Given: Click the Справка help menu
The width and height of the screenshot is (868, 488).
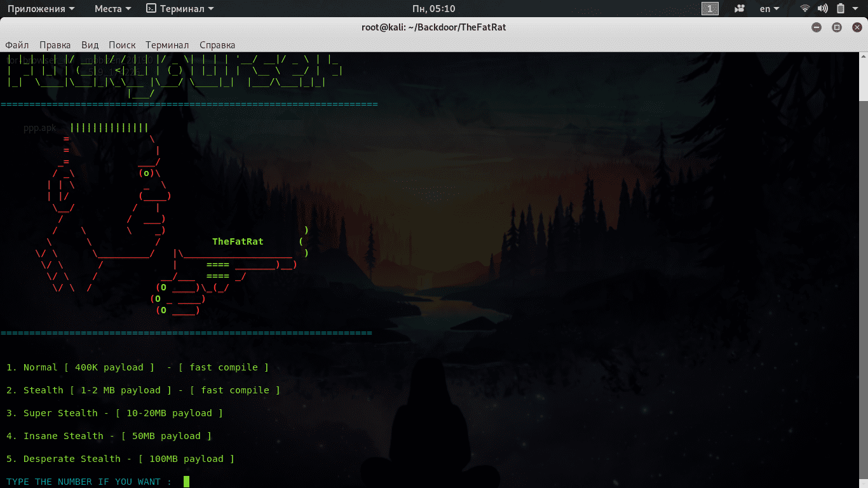Looking at the screenshot, I should click(217, 45).
